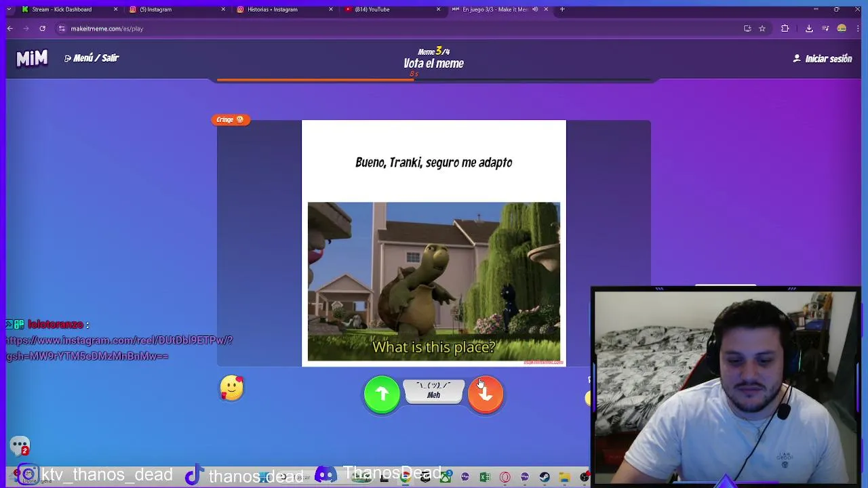The image size is (868, 488).
Task: Open the Extensions puzzle icon
Action: coord(785,28)
